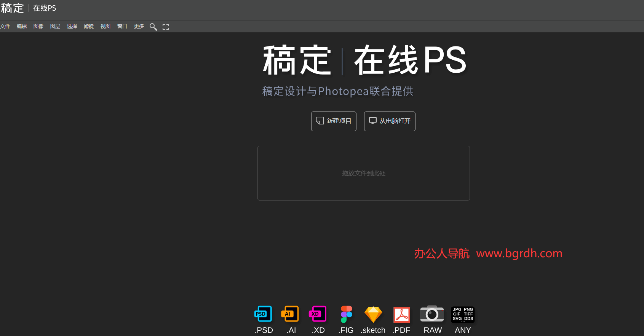Open the 图层 menu
Viewport: 644px width, 336px height.
point(55,26)
